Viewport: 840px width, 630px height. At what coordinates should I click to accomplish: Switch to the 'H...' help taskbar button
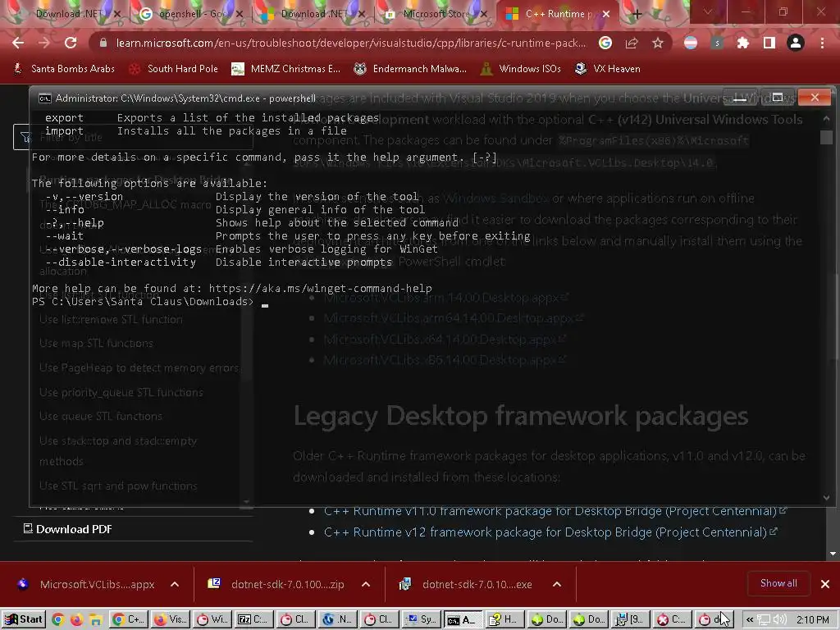click(505, 620)
